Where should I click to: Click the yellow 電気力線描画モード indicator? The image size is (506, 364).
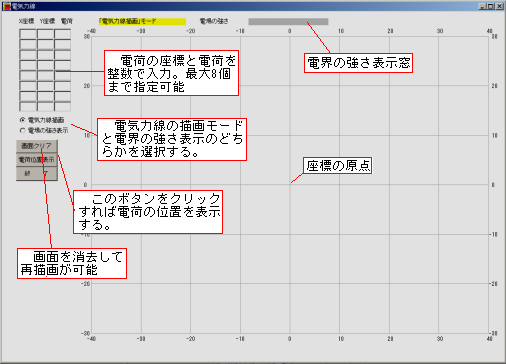[142, 21]
